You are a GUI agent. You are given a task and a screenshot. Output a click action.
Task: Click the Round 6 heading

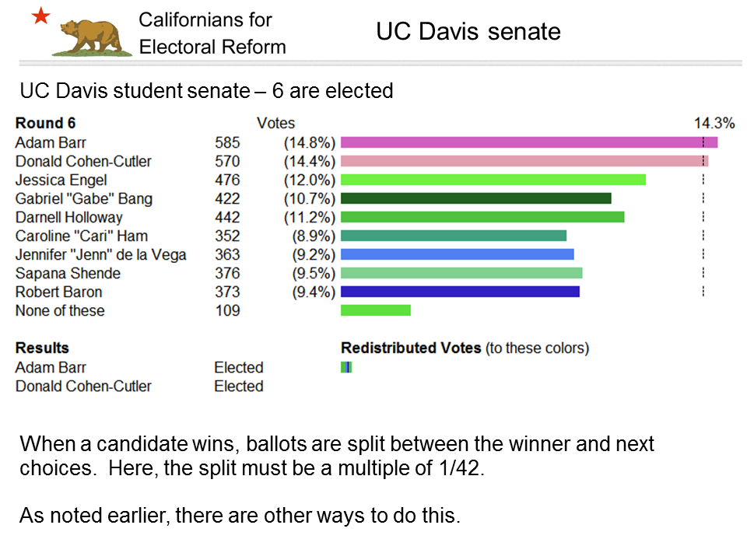click(45, 123)
